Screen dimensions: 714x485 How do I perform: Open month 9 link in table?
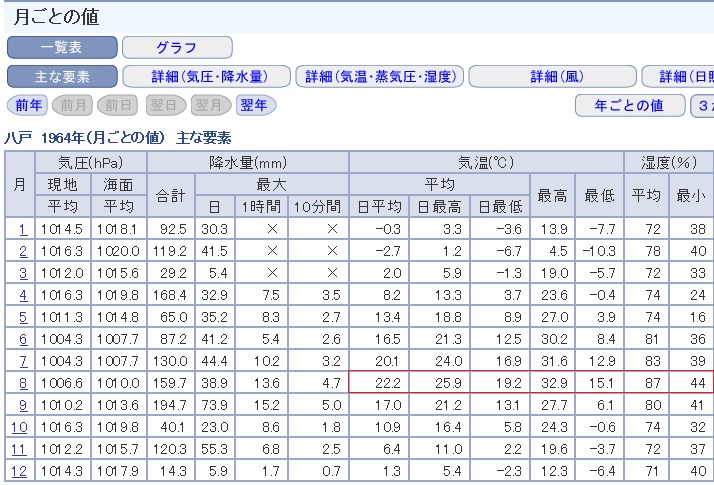19,405
